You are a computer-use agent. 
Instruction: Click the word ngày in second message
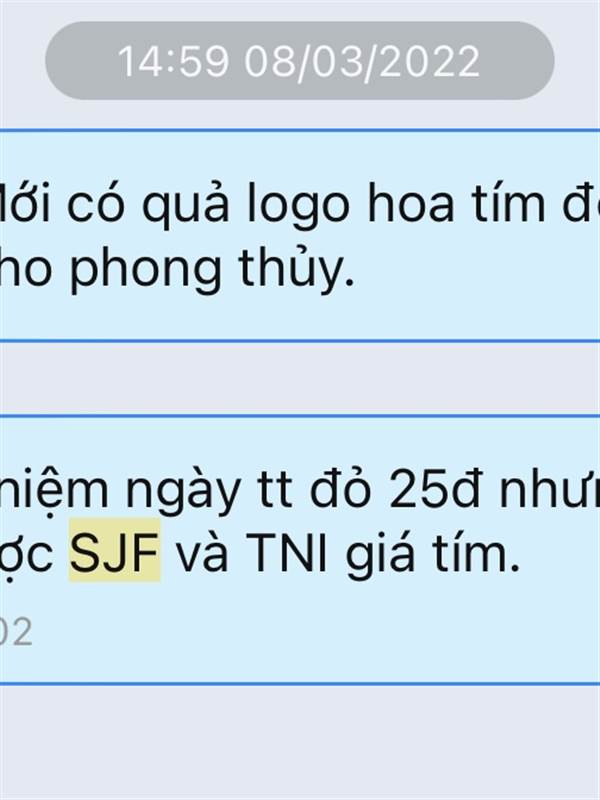coord(183,493)
